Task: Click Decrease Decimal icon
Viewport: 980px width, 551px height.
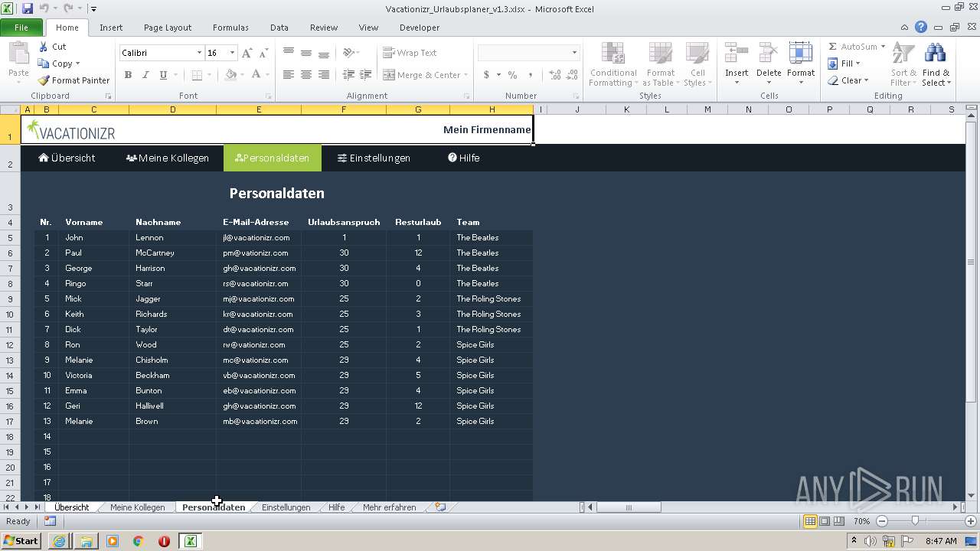Action: click(x=573, y=75)
